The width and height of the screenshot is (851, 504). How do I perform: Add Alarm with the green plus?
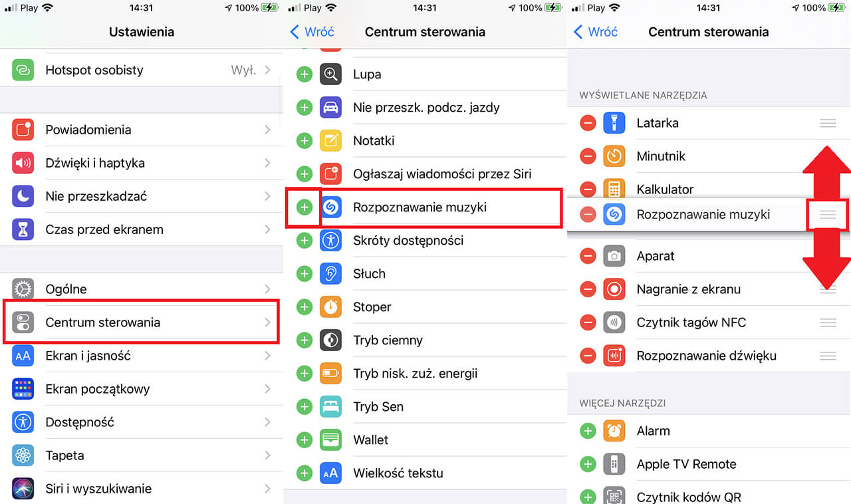(588, 431)
